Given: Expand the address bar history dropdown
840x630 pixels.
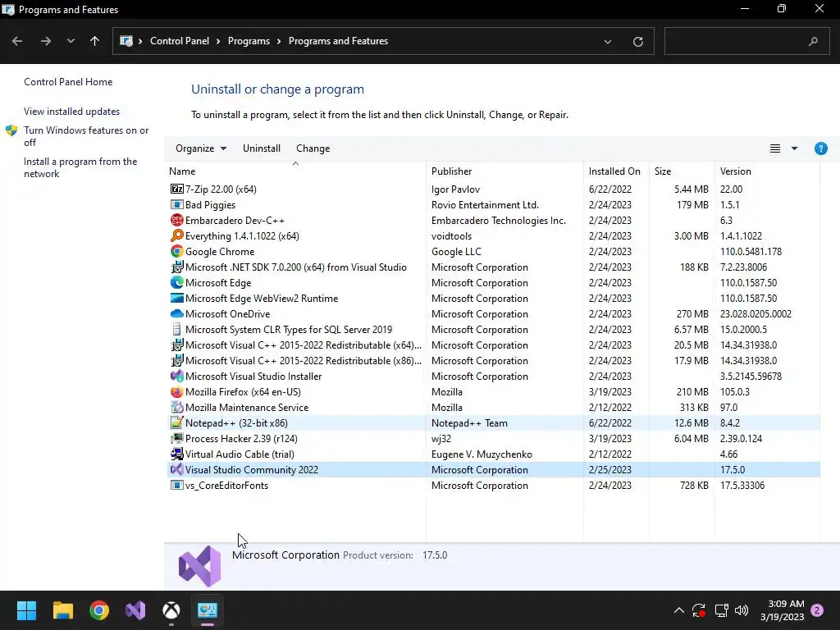Looking at the screenshot, I should (x=608, y=41).
